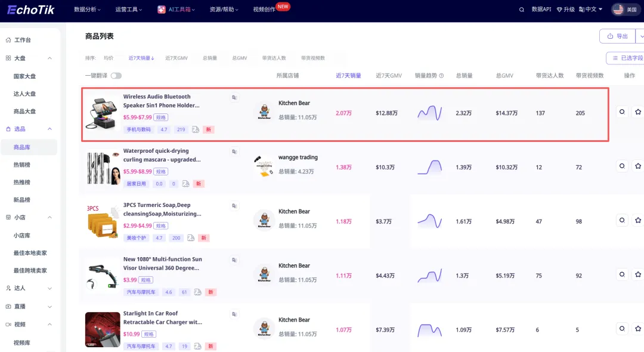Favorite the Wireless Audio Bluetooth Speaker product
The height and width of the screenshot is (352, 644).
[638, 112]
